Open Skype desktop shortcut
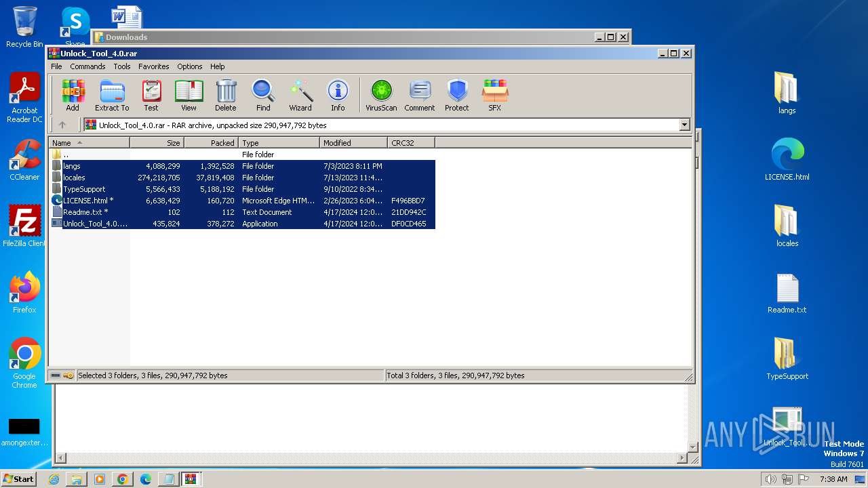Screen dimensions: 868x488 75,26
